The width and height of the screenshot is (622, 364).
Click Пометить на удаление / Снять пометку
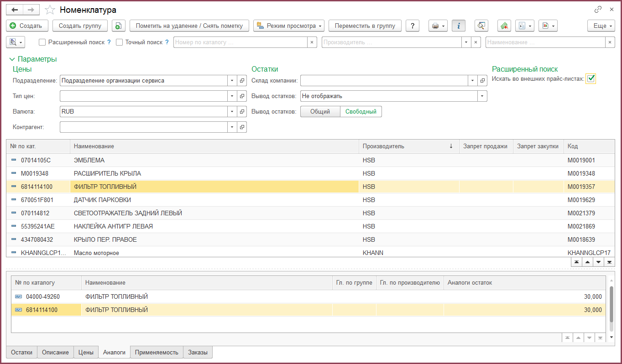[189, 26]
